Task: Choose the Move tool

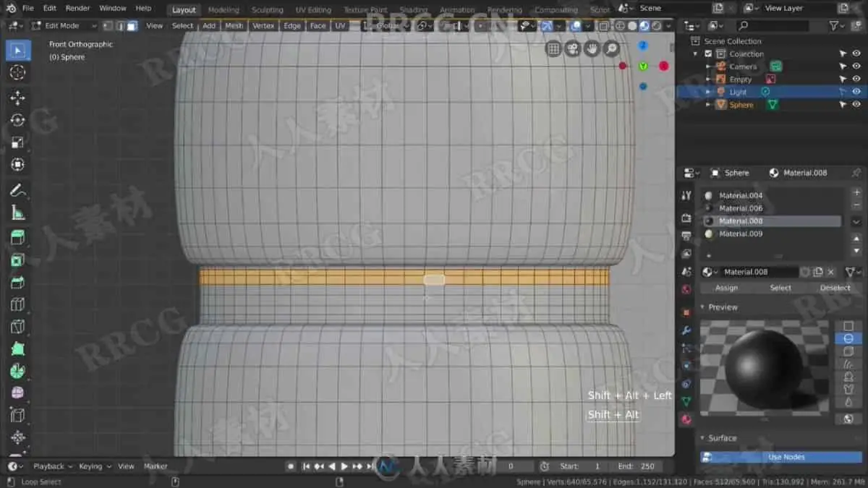Action: tap(18, 98)
